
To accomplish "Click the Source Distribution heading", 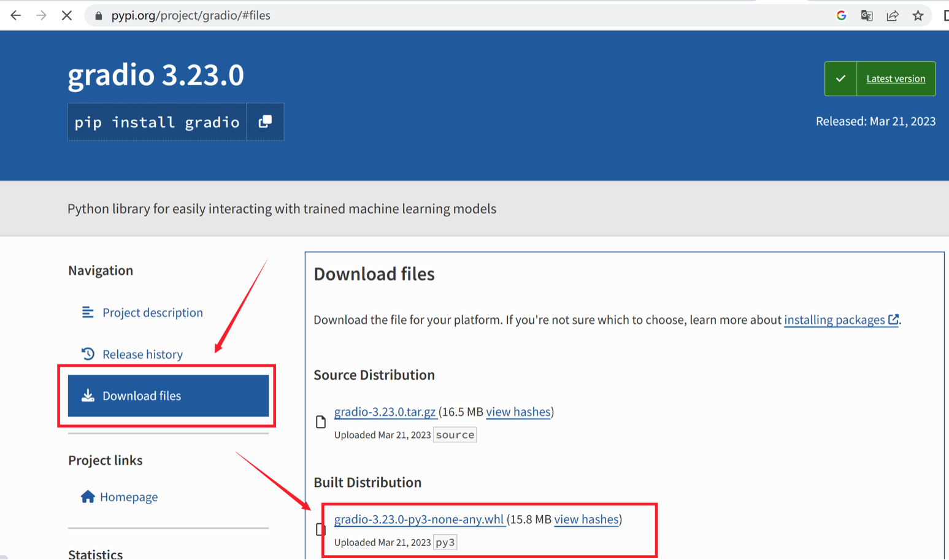I will (374, 375).
